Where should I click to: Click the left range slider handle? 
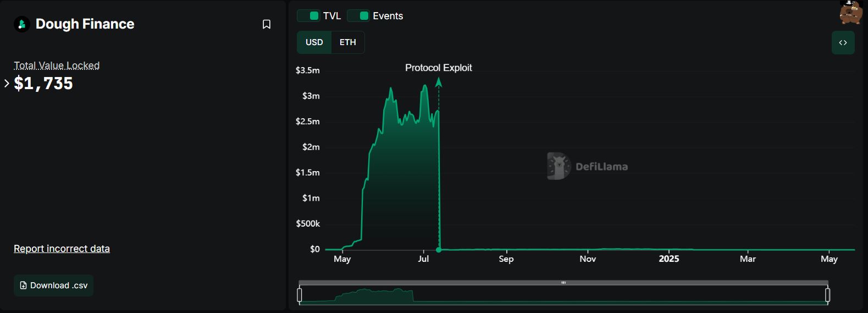300,295
